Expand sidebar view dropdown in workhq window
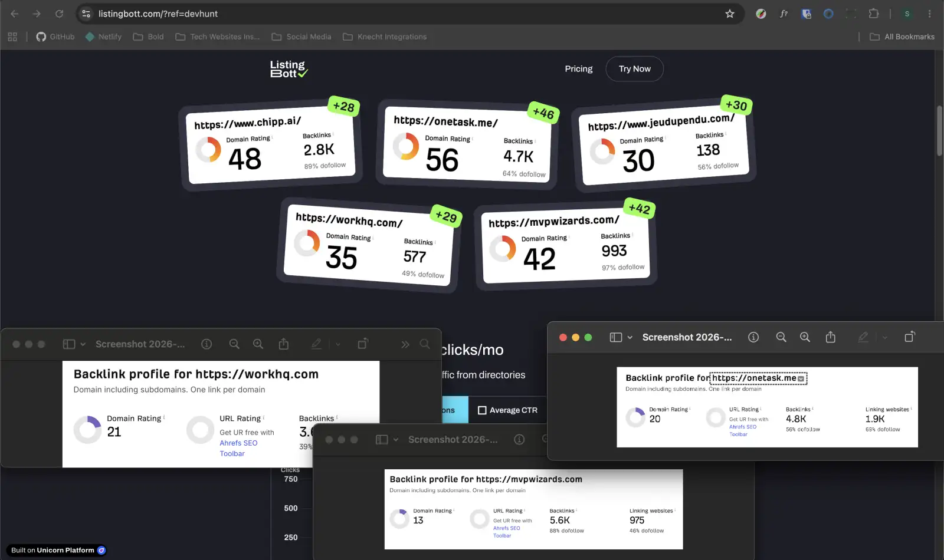This screenshot has height=560, width=944. pos(83,344)
